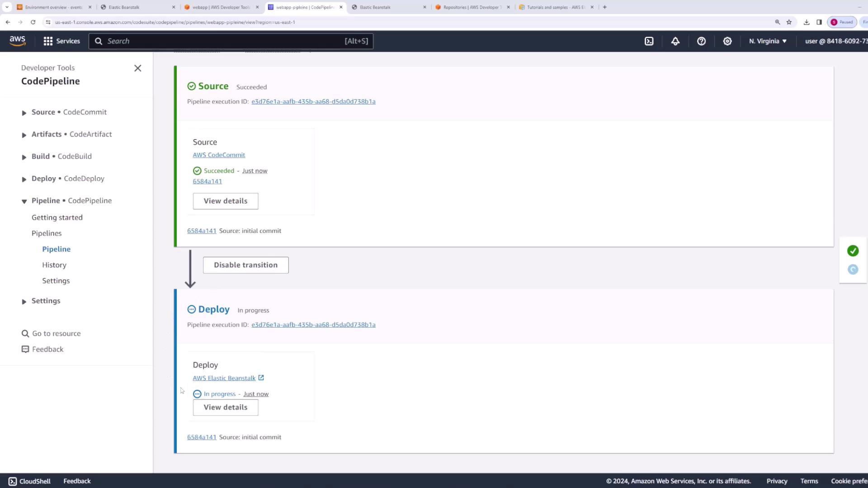Close the Developer Tools side panel
Screen dimensions: 868x488
pos(138,68)
